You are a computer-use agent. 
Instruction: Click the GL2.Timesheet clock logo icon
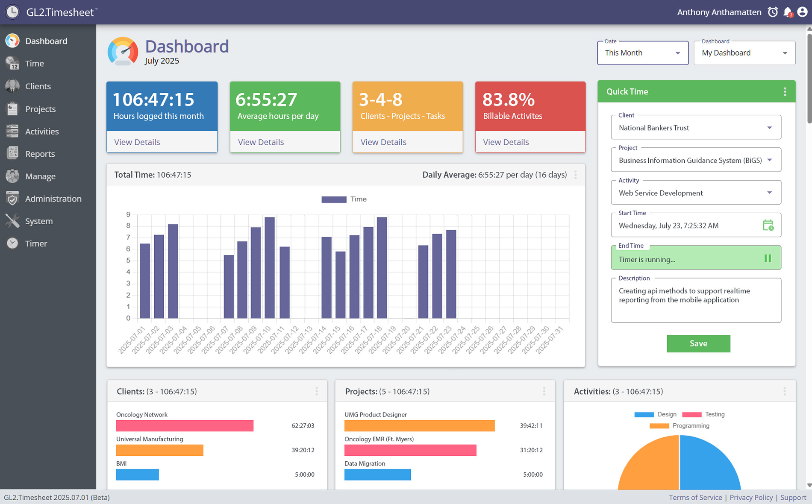[x=12, y=12]
